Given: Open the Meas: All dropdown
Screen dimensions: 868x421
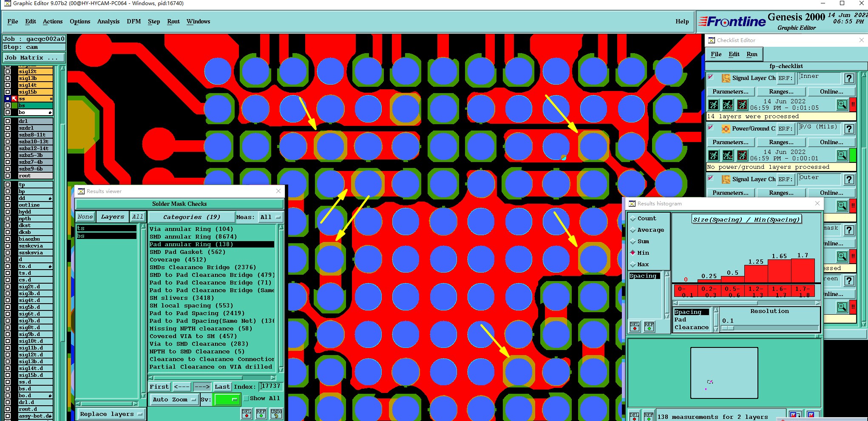Looking at the screenshot, I should tap(271, 217).
